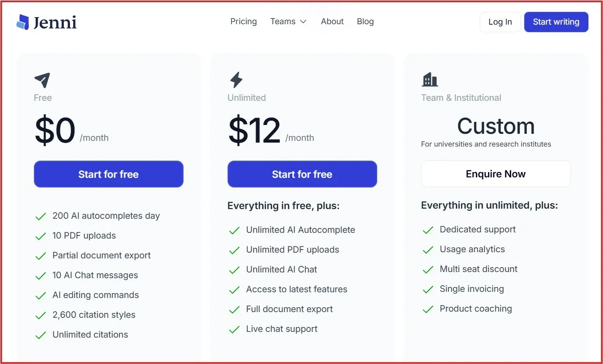Screen dimensions: 603x364
Task: Click checkmark beside 200 AI autocompletes day
Action: [40, 217]
